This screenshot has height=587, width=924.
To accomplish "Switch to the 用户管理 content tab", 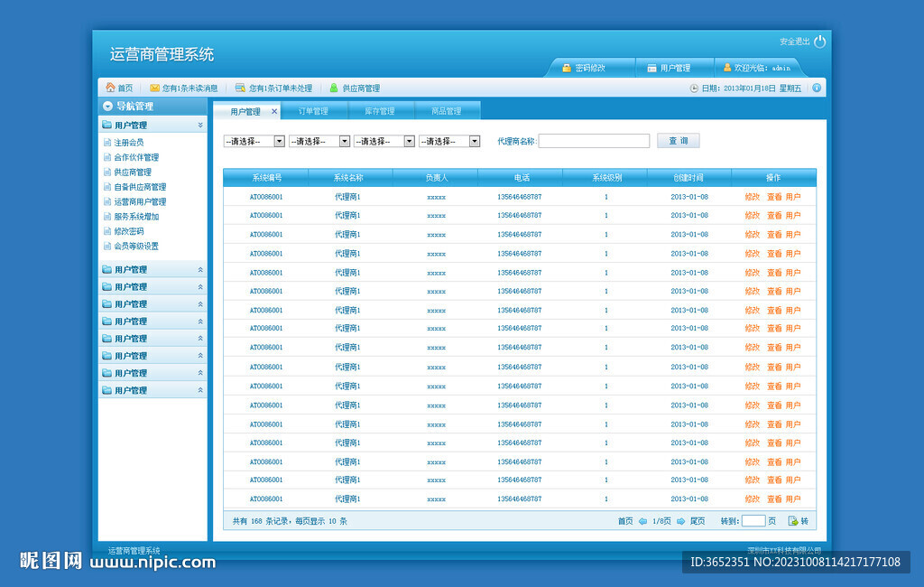I will tap(245, 111).
